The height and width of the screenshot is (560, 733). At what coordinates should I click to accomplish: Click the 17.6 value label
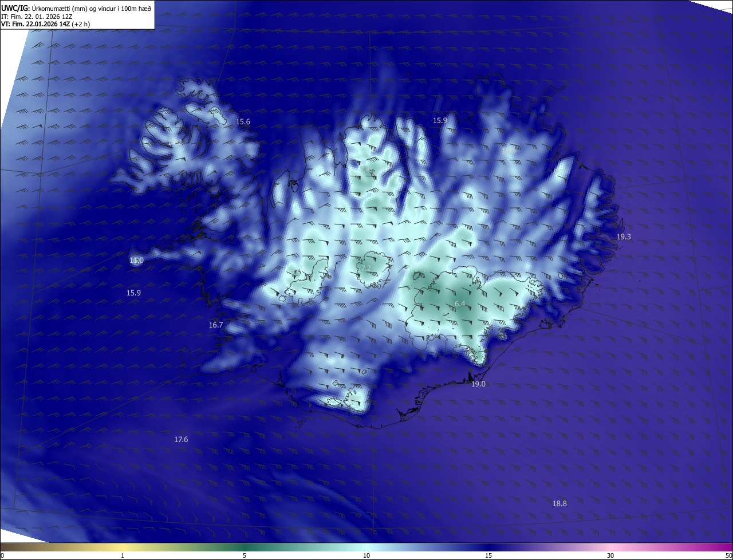(181, 440)
